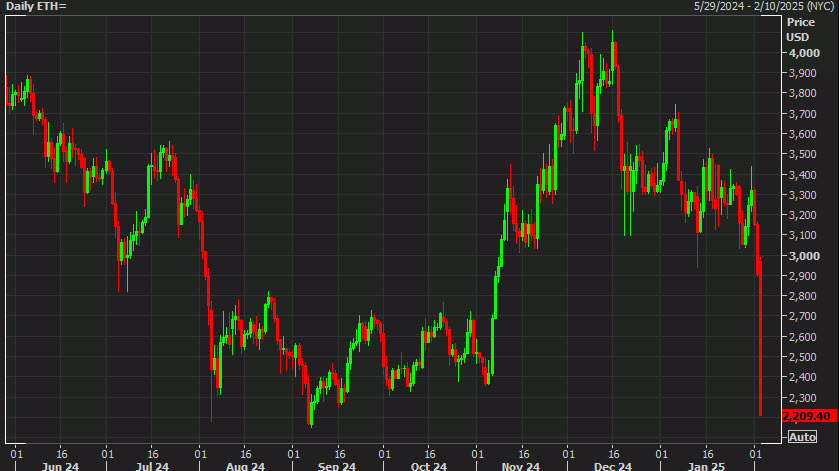Click the Auto scale button
Image resolution: width=839 pixels, height=471 pixels.
click(802, 437)
